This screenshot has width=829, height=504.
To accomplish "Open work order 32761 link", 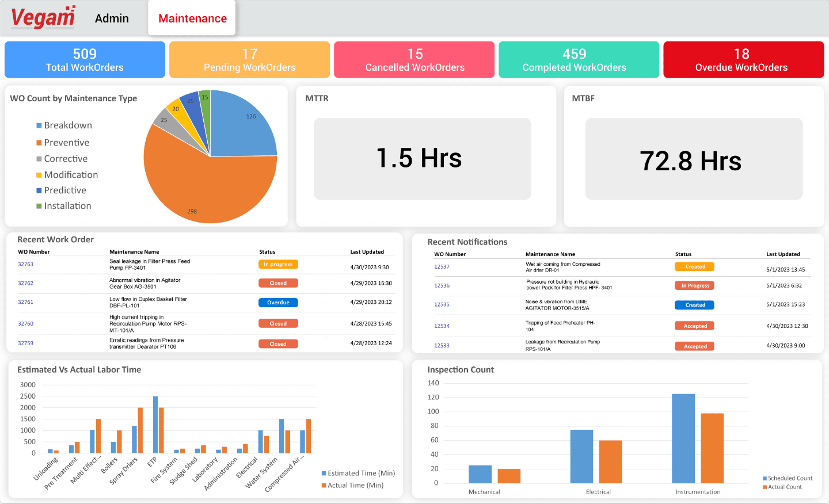I will [25, 302].
